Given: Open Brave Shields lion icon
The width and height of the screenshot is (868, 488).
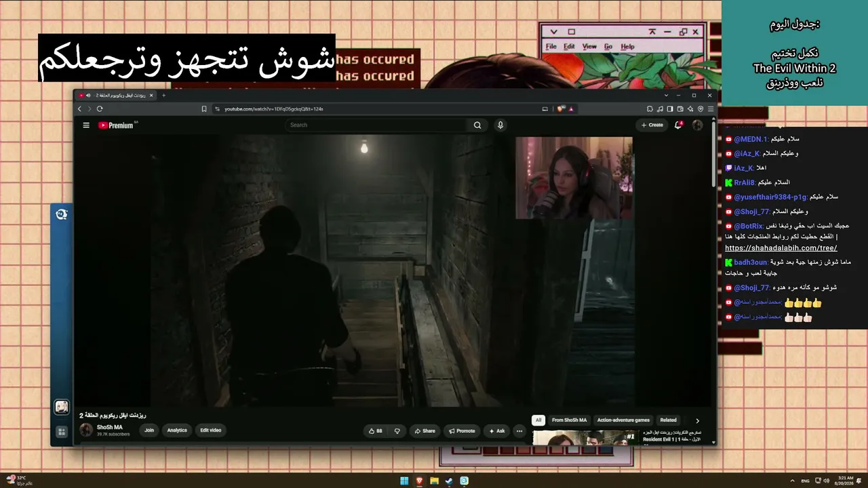Looking at the screenshot, I should [561, 108].
